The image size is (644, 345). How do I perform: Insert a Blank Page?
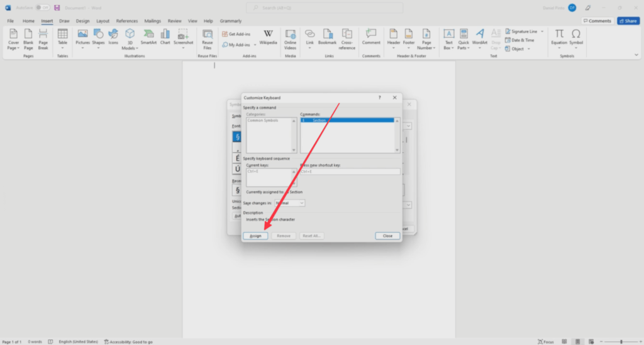[28, 40]
